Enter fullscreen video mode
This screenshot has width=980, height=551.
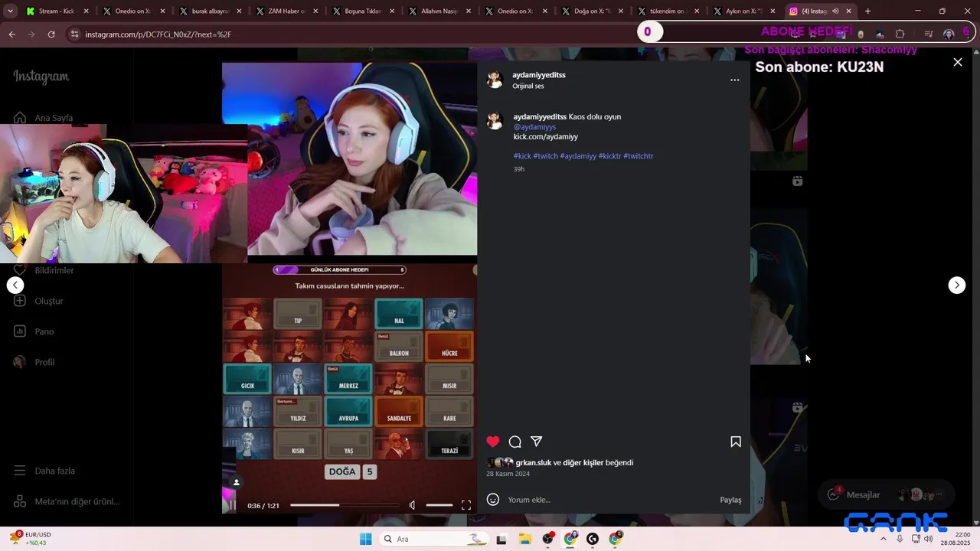[466, 505]
